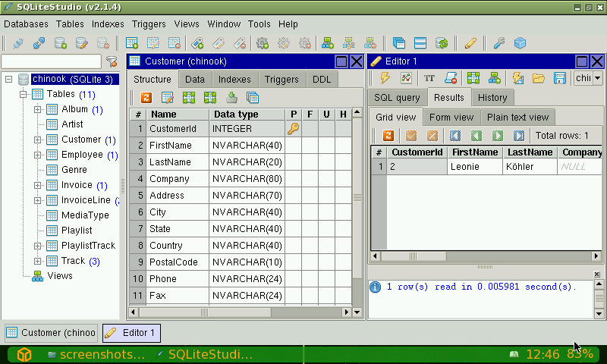Expand the Customer table node
Image resolution: width=607 pixels, height=364 pixels.
pyautogui.click(x=37, y=140)
